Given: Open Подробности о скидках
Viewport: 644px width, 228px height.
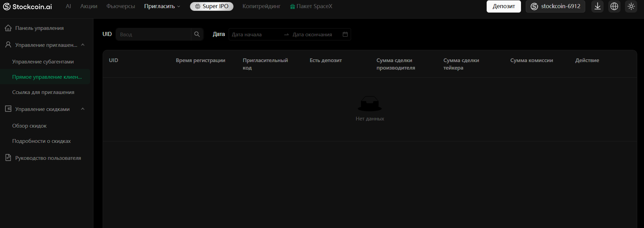Looking at the screenshot, I should [x=41, y=141].
